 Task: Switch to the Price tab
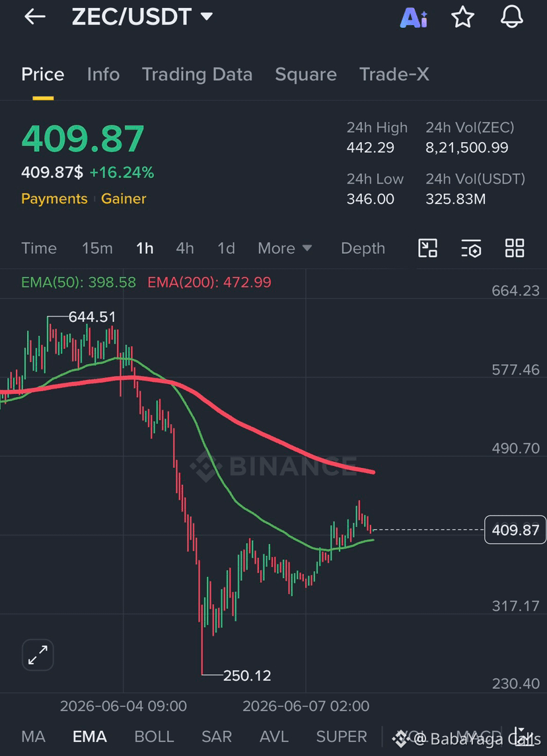click(43, 75)
